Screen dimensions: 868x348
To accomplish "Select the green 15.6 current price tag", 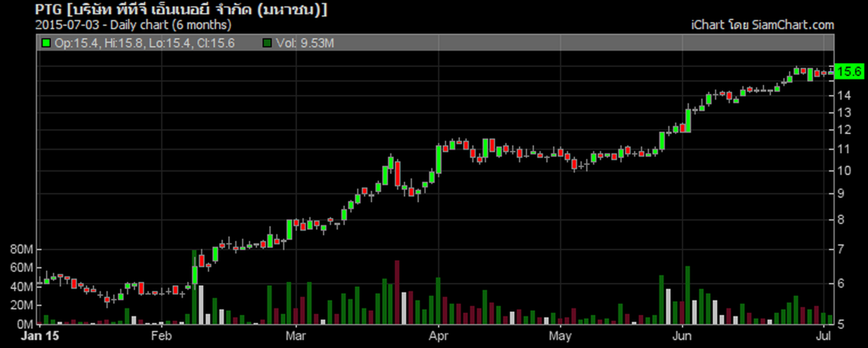I will [849, 71].
